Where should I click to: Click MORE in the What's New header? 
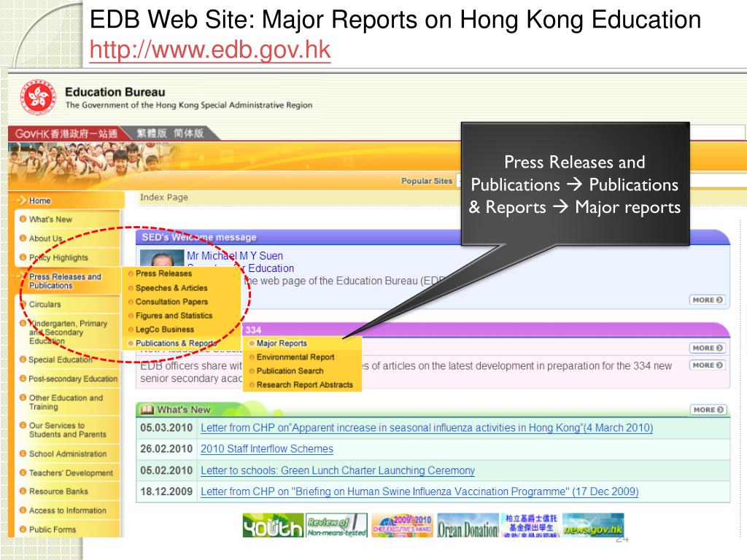(x=708, y=410)
